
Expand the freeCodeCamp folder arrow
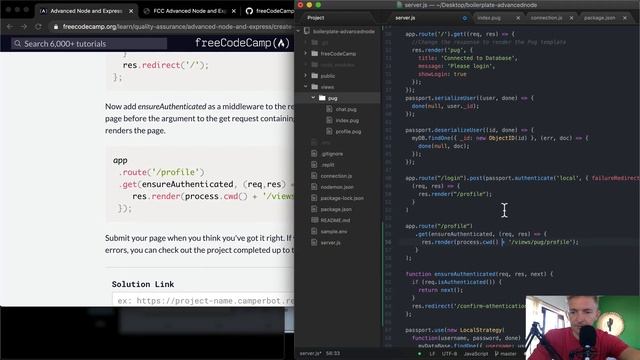[x=305, y=53]
